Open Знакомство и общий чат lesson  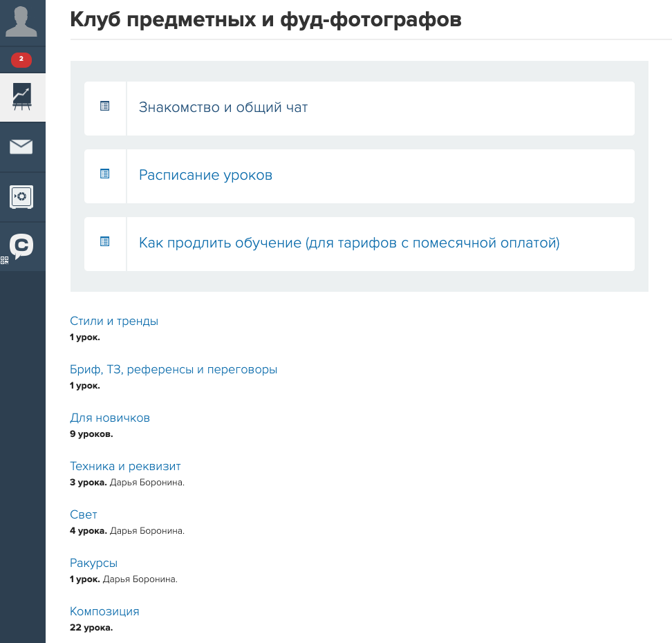tap(223, 107)
